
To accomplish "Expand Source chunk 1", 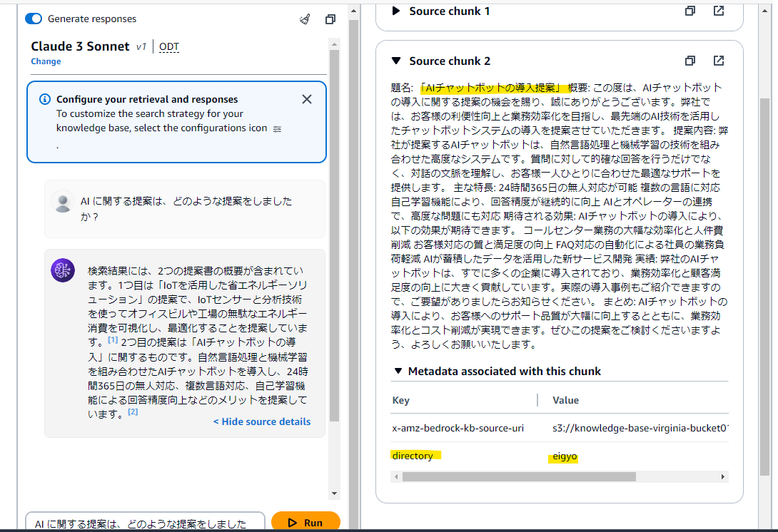I will click(x=396, y=11).
